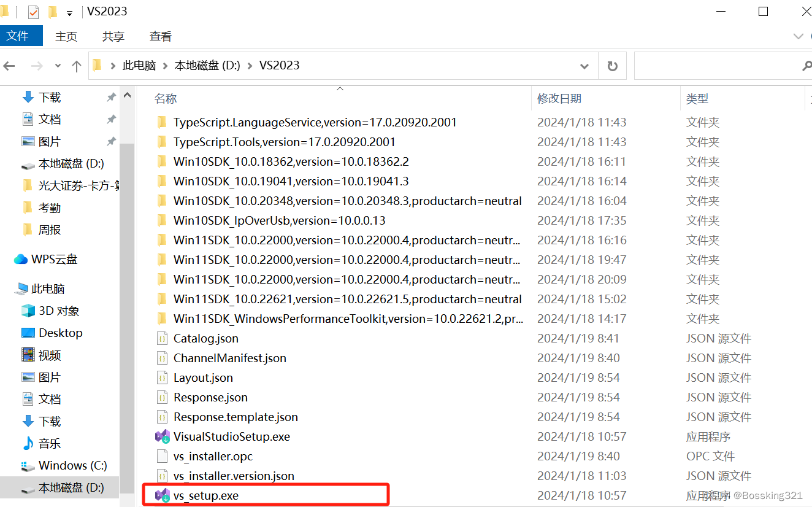Viewport: 812px width, 507px height.
Task: Switch to the 共享 tab
Action: tap(113, 36)
